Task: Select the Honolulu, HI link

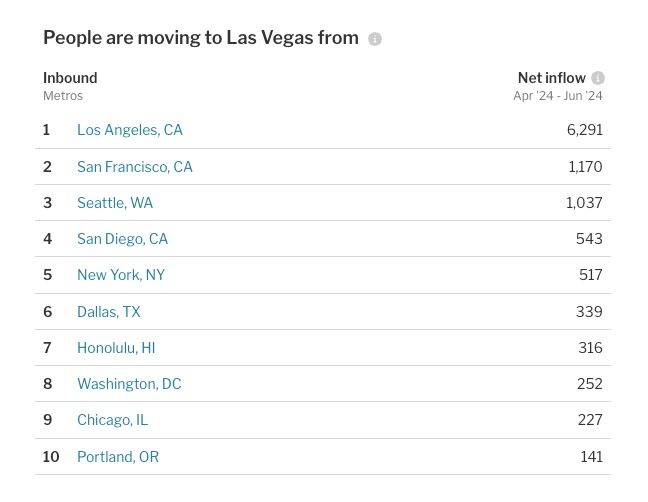Action: pos(116,347)
